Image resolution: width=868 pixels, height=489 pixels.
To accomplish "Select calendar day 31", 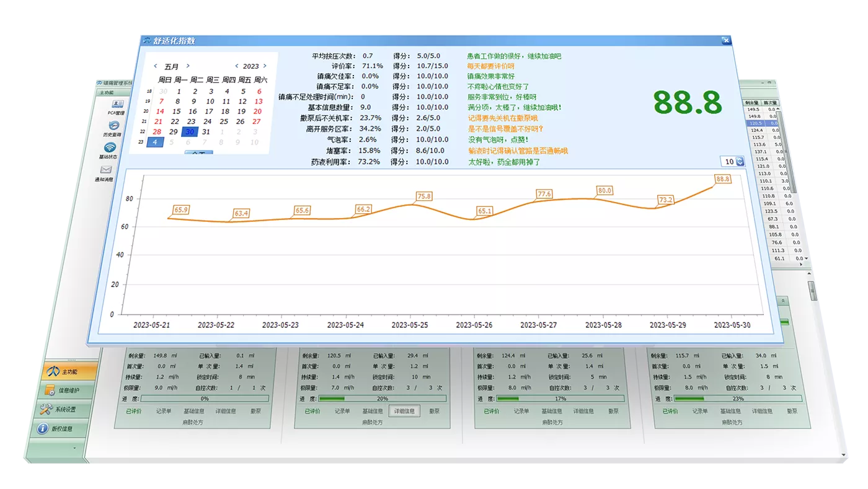I will coord(206,131).
